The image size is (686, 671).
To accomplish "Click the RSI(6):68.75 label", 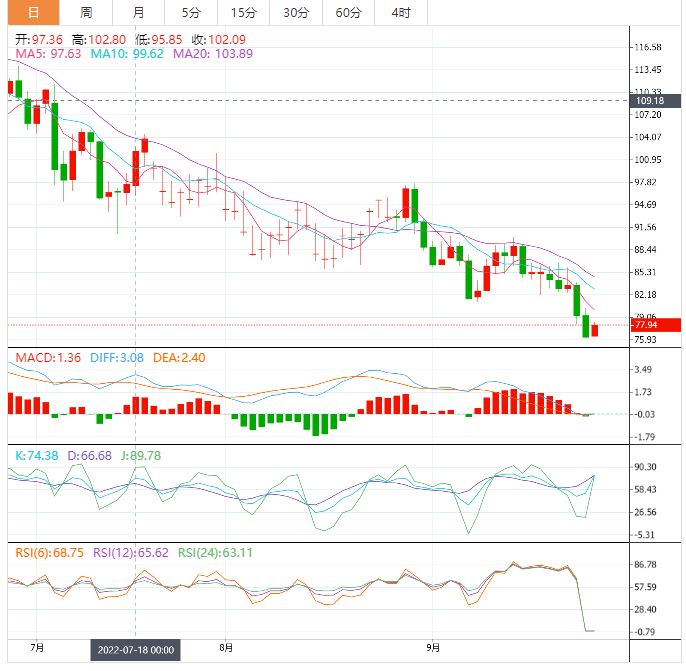I will click(49, 553).
